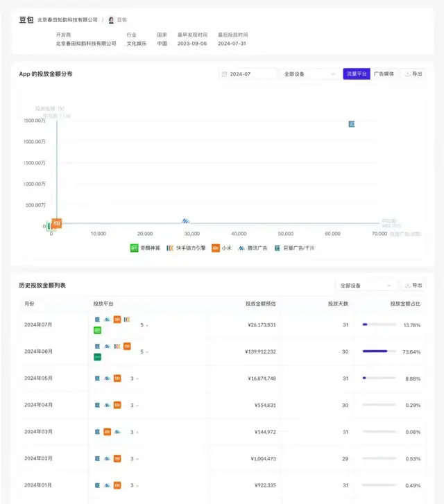Click the 投放天数 column header
This screenshot has height=504, width=444.
coord(338,304)
